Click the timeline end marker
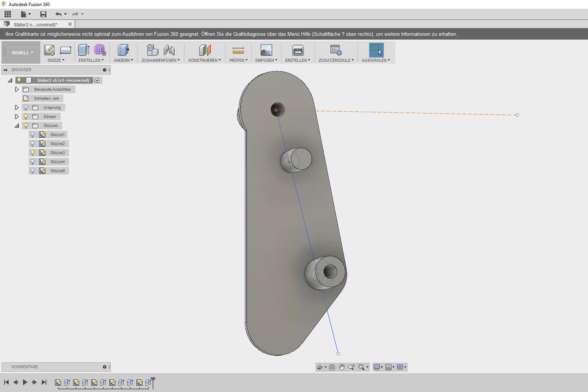 tap(153, 383)
